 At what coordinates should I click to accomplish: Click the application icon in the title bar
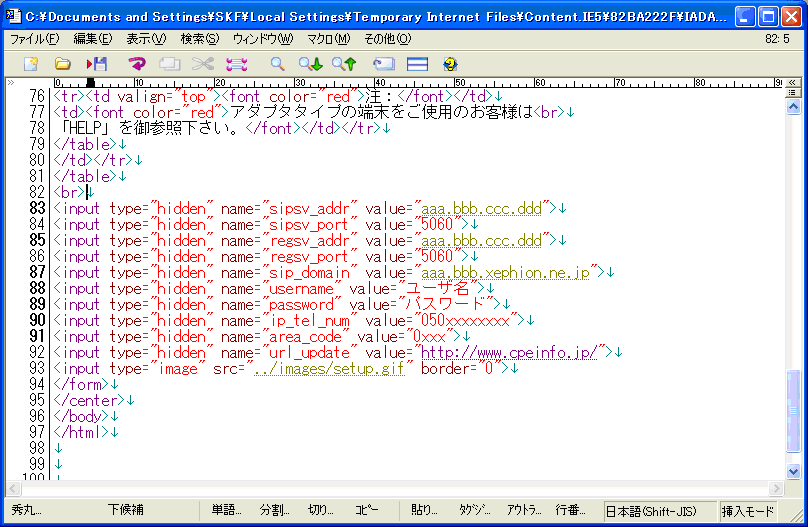tap(13, 16)
